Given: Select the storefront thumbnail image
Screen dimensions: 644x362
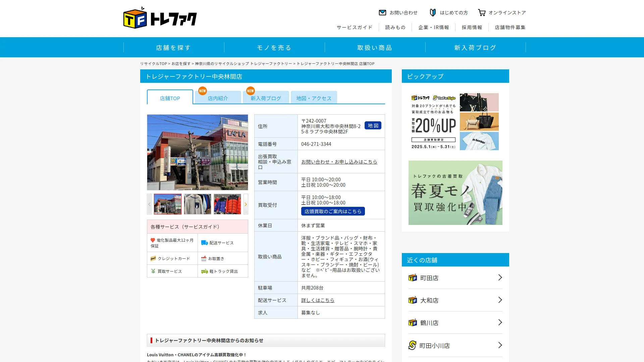Looking at the screenshot, I should [168, 204].
